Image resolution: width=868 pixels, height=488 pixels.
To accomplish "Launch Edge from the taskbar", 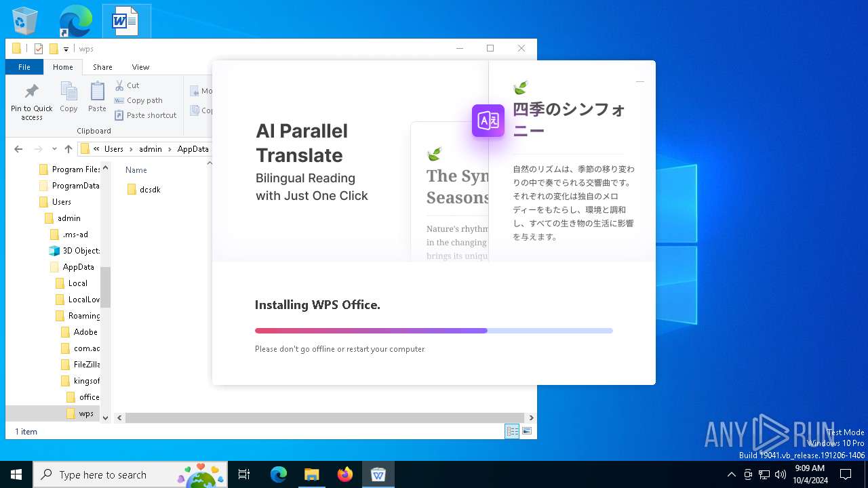I will [279, 474].
